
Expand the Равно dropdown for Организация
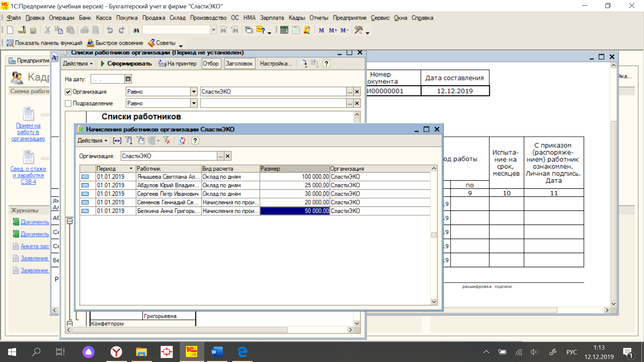click(x=194, y=92)
